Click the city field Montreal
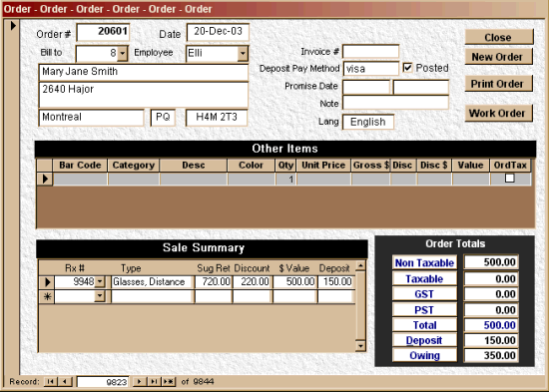The image size is (549, 392). point(91,118)
